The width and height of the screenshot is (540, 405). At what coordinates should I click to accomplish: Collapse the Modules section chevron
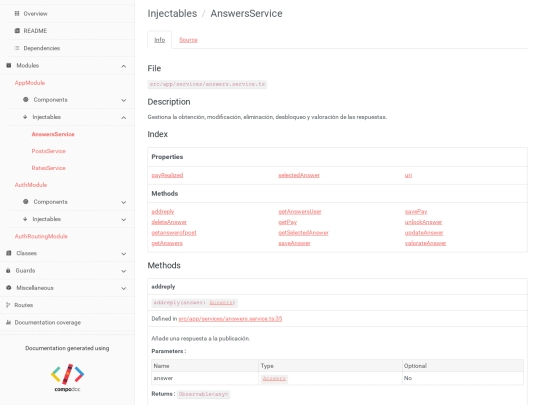click(x=124, y=66)
